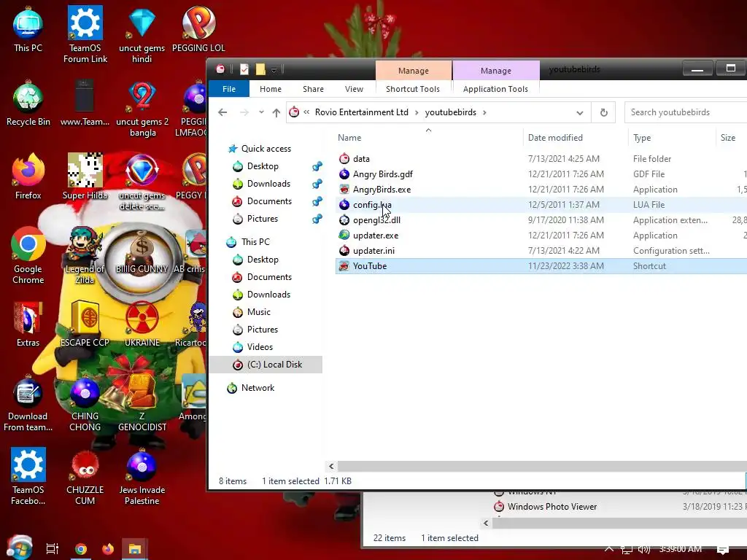747x560 pixels.
Task: Select Music in navigation pane
Action: 259,312
